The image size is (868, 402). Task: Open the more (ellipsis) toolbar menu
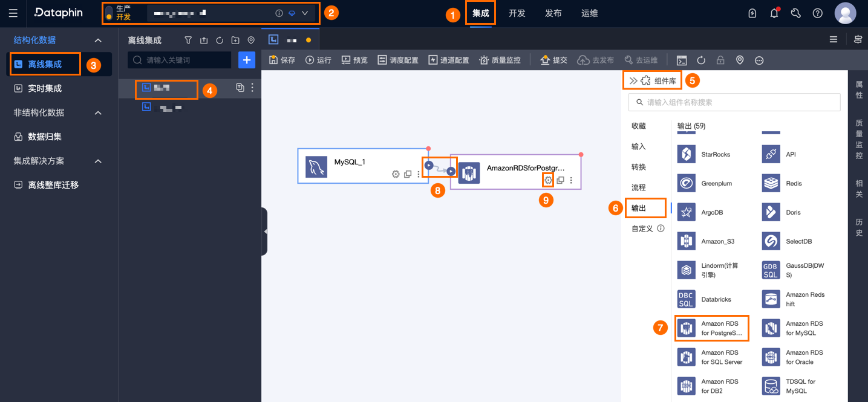pyautogui.click(x=759, y=60)
